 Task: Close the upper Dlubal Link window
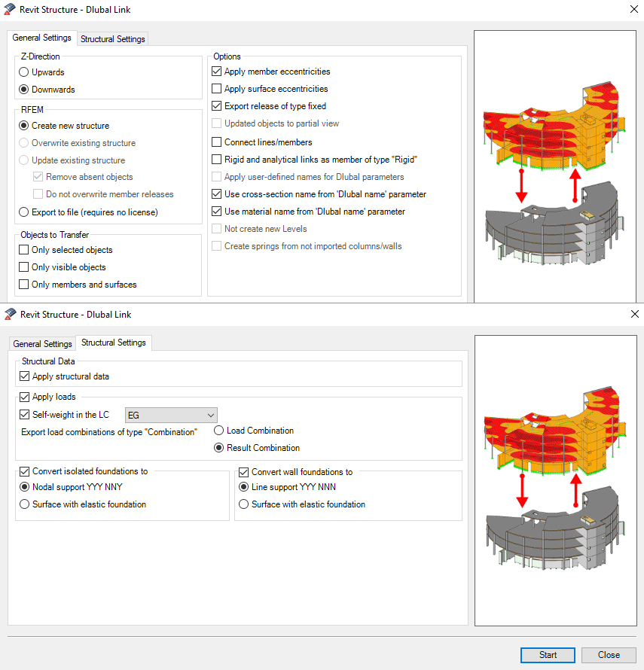[x=634, y=9]
